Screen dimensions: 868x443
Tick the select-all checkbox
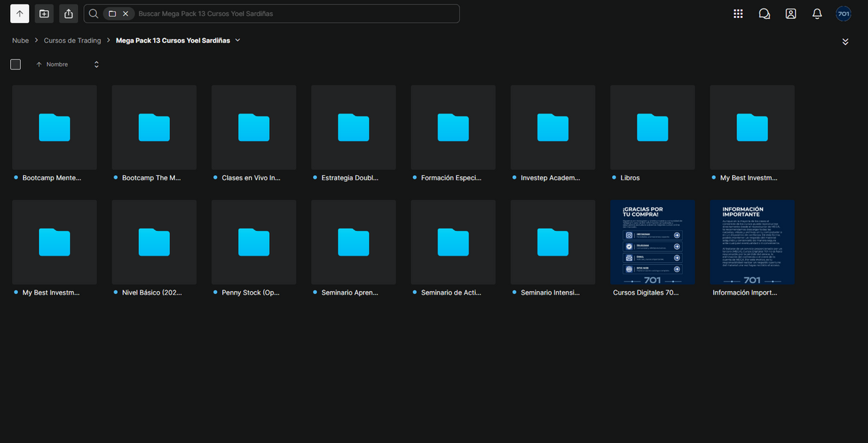[x=15, y=64]
